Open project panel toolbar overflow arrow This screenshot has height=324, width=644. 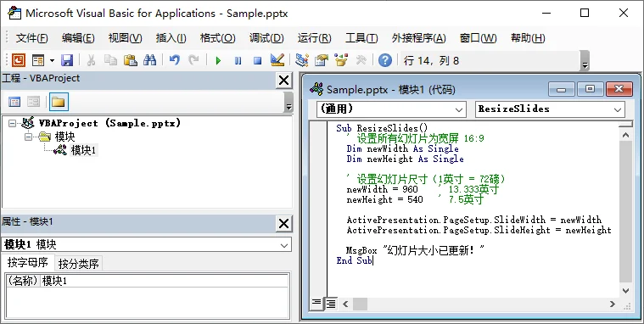pyautogui.click(x=288, y=102)
